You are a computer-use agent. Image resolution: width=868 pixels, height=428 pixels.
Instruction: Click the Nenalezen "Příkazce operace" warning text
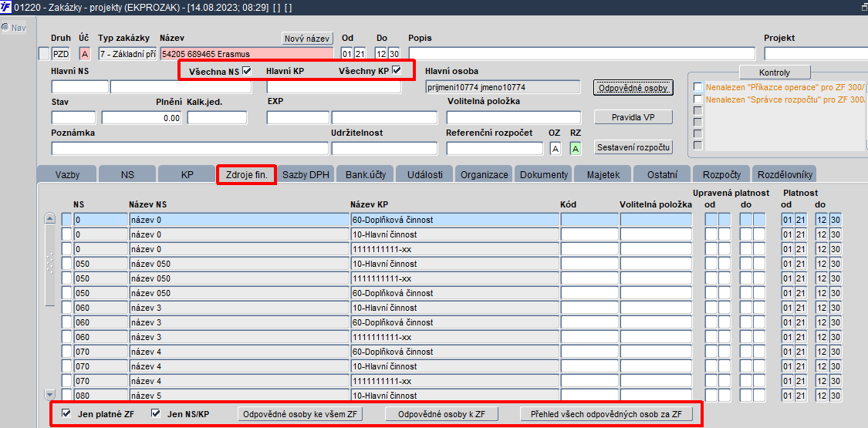tap(785, 87)
